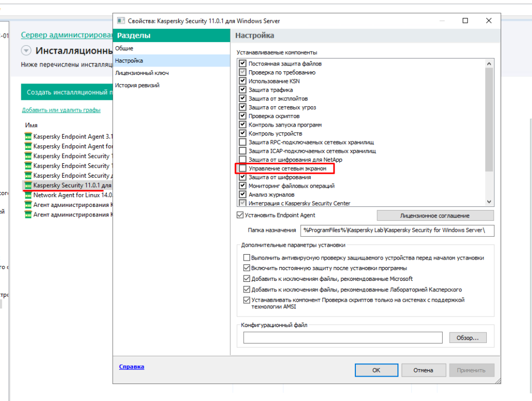This screenshot has height=401, width=532.
Task: Toggle Установить Endpoint Agent checkbox
Action: pyautogui.click(x=240, y=215)
